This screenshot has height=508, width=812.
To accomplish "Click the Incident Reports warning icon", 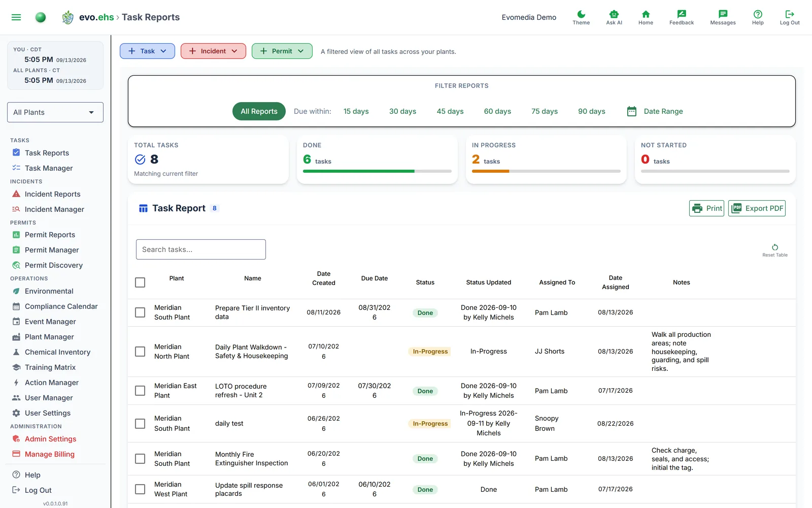I will click(16, 194).
